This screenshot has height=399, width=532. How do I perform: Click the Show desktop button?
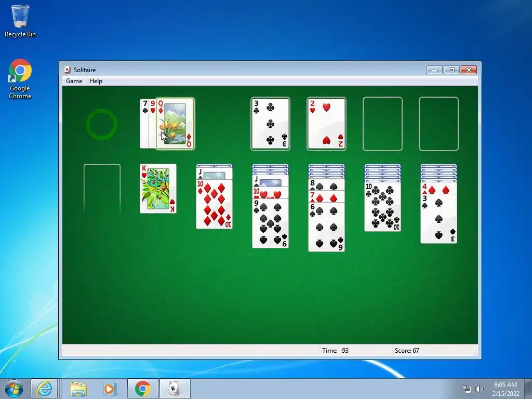pyautogui.click(x=529, y=389)
